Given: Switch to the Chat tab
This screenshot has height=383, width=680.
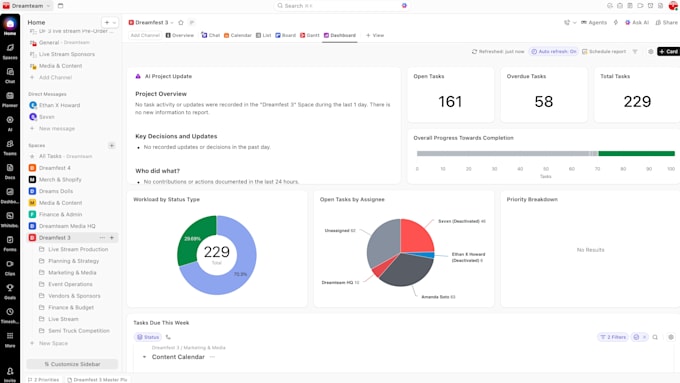Looking at the screenshot, I should tap(210, 35).
